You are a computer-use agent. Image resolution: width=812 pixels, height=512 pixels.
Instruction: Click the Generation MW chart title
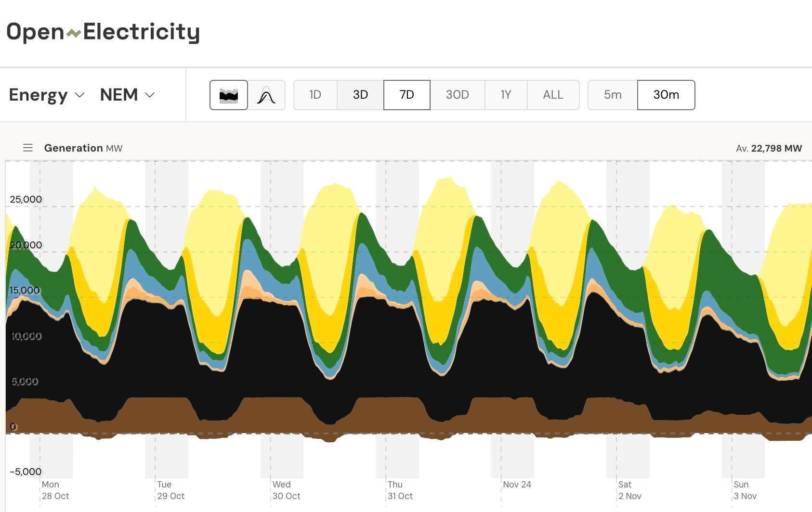83,148
